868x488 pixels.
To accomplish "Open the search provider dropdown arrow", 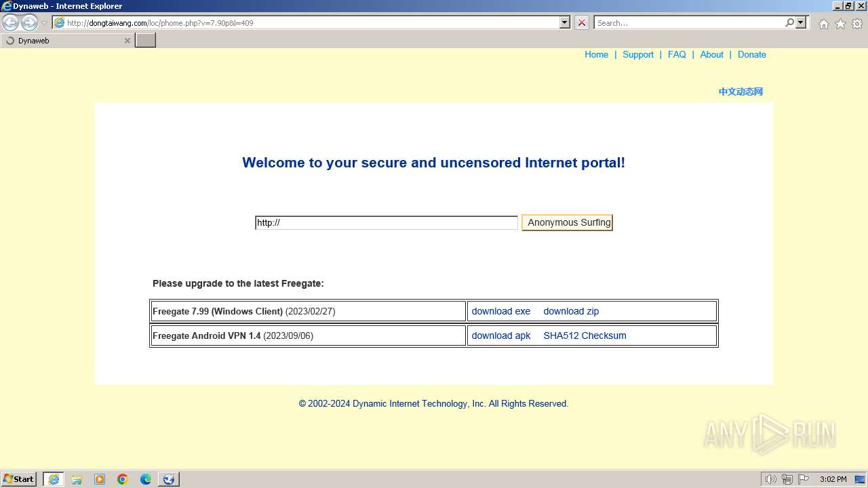I will point(801,22).
